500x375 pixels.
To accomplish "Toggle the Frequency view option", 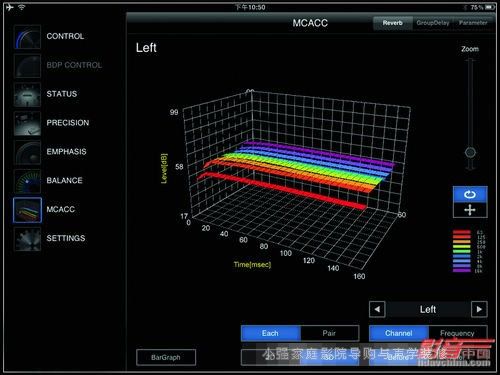I will click(457, 333).
